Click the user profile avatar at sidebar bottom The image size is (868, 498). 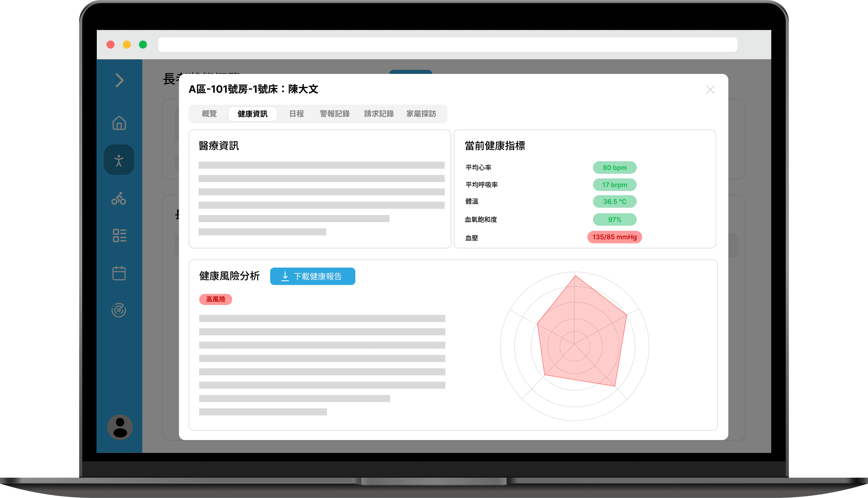tap(120, 427)
